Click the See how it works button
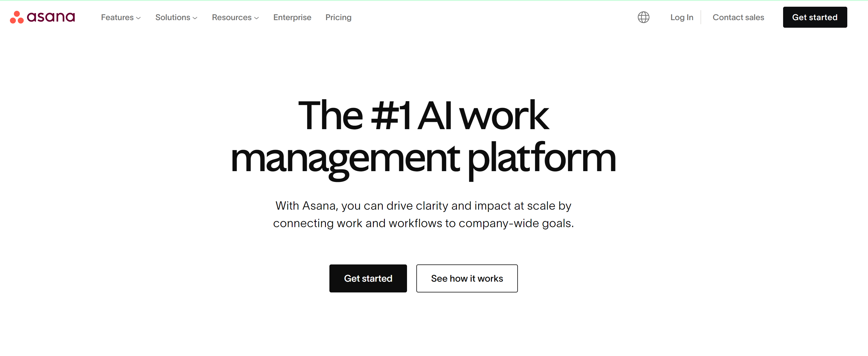 [x=467, y=278]
